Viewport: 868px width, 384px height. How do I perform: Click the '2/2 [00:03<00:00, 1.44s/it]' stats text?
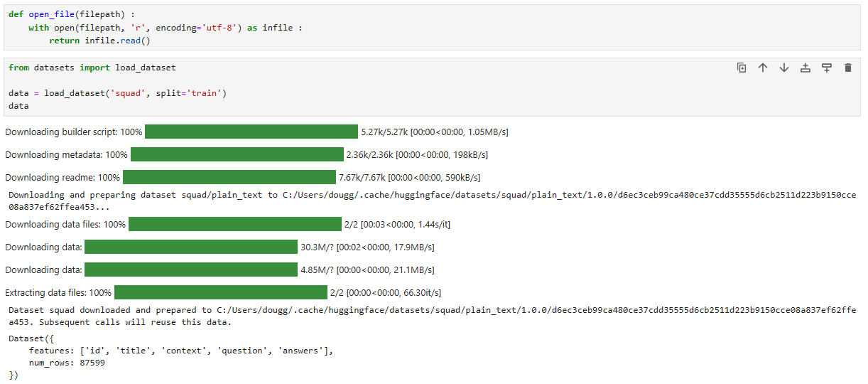(x=397, y=224)
